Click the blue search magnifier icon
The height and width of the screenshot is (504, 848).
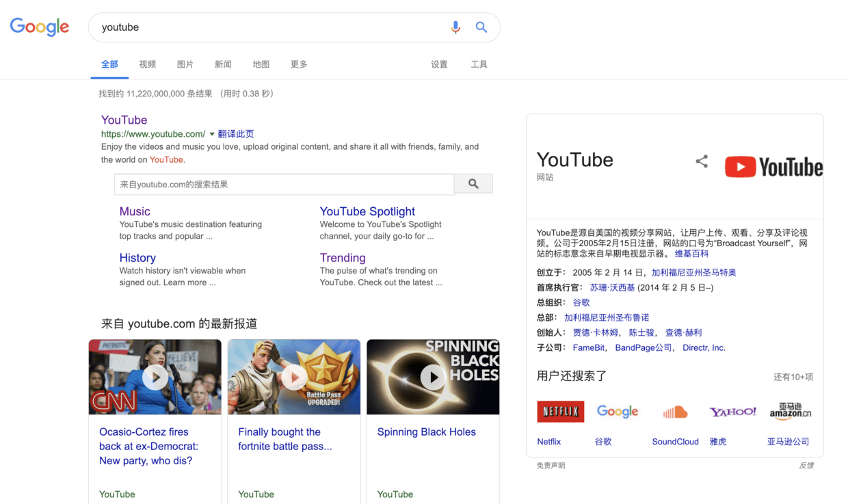click(x=481, y=27)
